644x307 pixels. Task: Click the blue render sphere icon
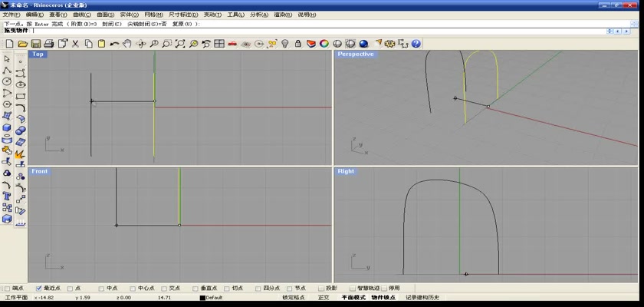click(363, 44)
